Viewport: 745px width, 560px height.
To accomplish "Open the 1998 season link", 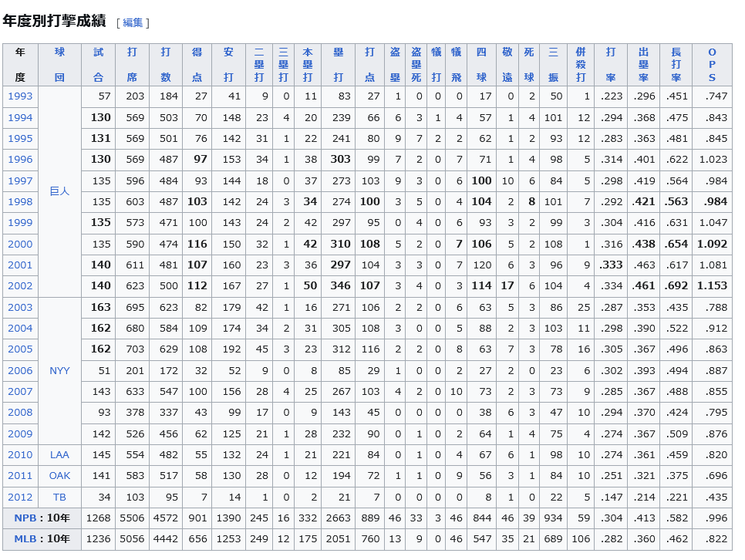I will pos(20,202).
